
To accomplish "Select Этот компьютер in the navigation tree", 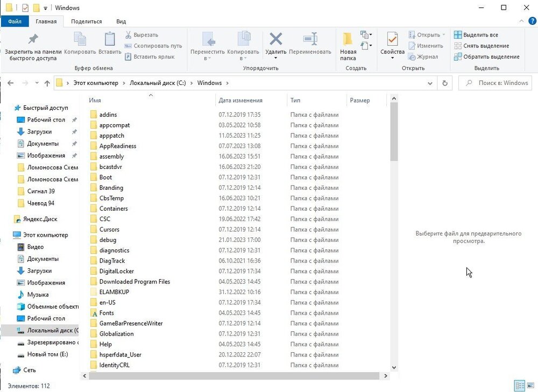I will pos(46,235).
